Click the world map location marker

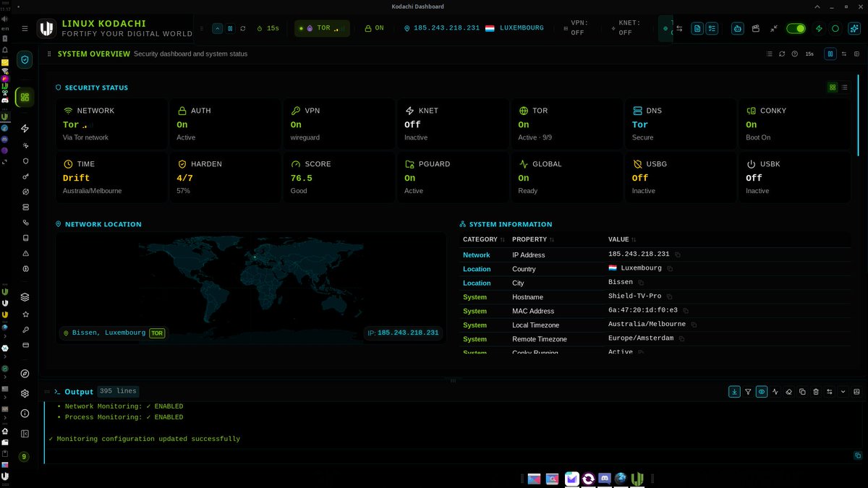[255, 257]
